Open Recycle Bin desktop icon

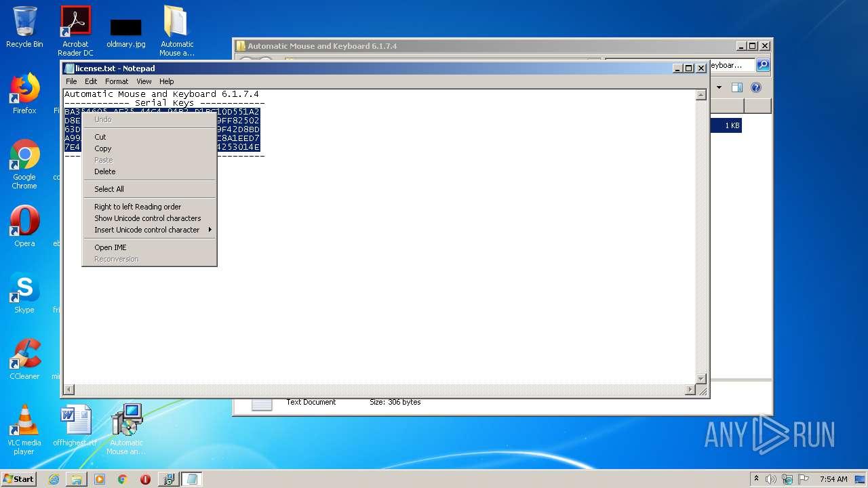pos(24,27)
